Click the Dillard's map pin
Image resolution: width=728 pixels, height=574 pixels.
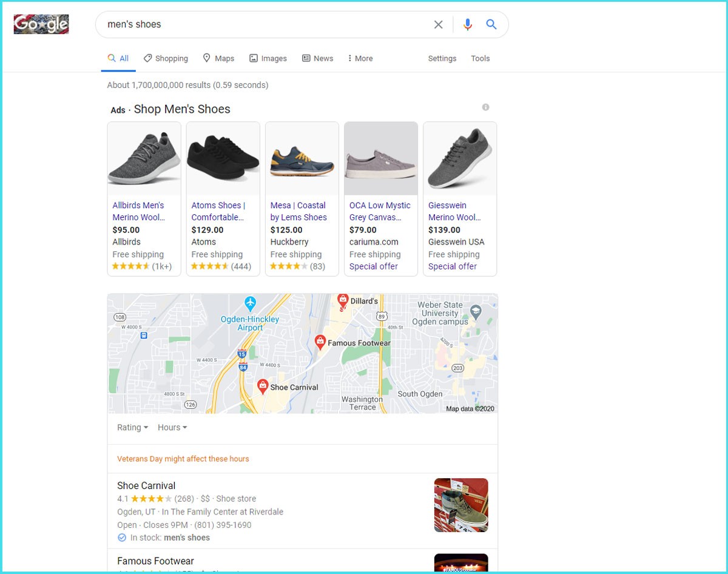coord(343,300)
